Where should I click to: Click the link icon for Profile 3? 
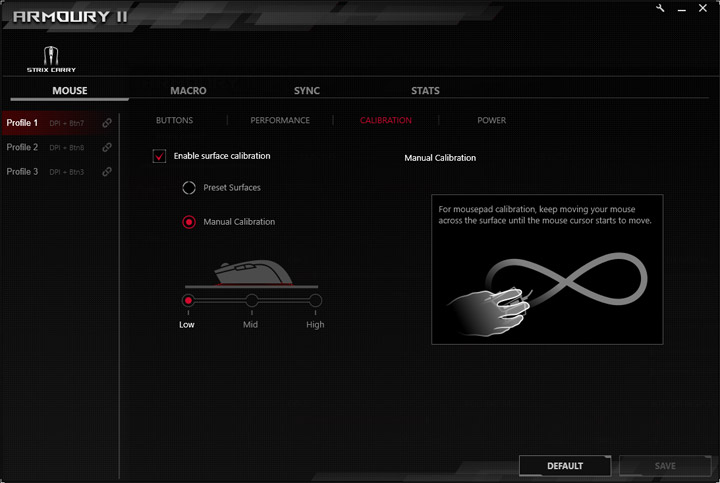[107, 172]
